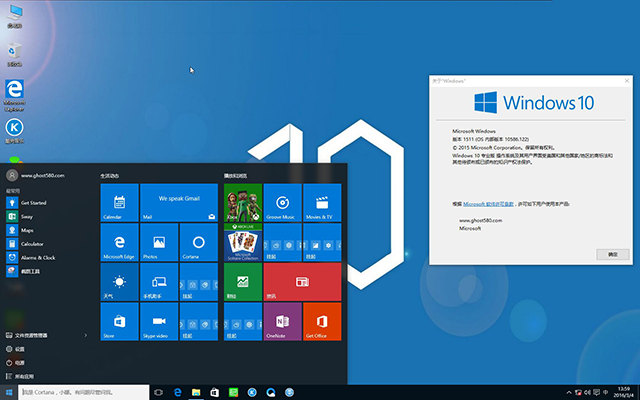
Task: Open the Microsoft Edge tile
Action: pyautogui.click(x=119, y=242)
